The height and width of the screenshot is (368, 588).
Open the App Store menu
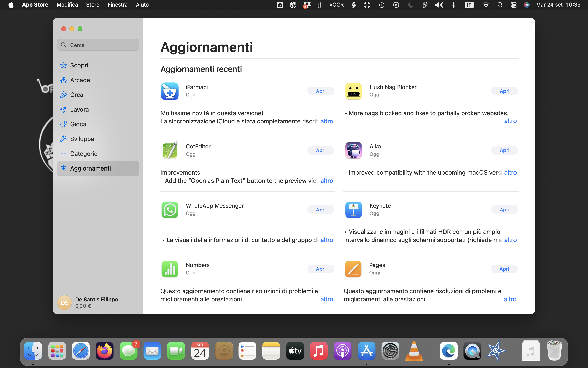click(x=35, y=5)
